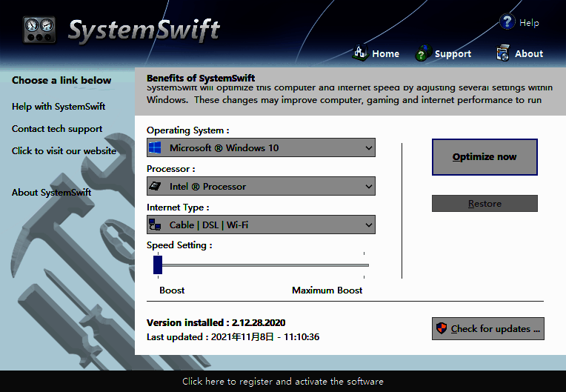Click the Speed Setting label
Image resolution: width=566 pixels, height=392 pixels.
coord(179,245)
